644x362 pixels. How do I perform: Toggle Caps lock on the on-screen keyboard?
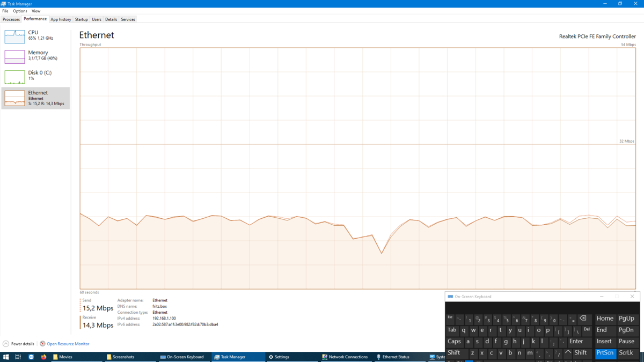click(x=454, y=341)
